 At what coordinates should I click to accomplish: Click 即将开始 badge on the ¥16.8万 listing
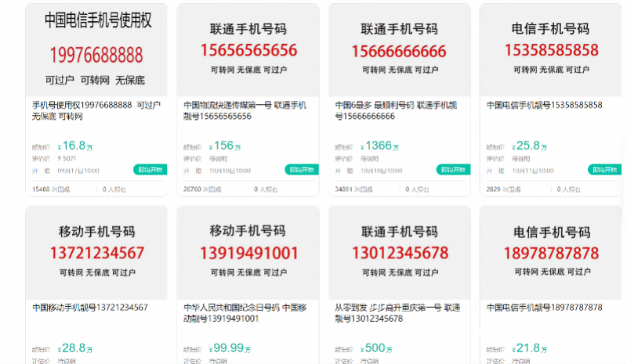[151, 169]
